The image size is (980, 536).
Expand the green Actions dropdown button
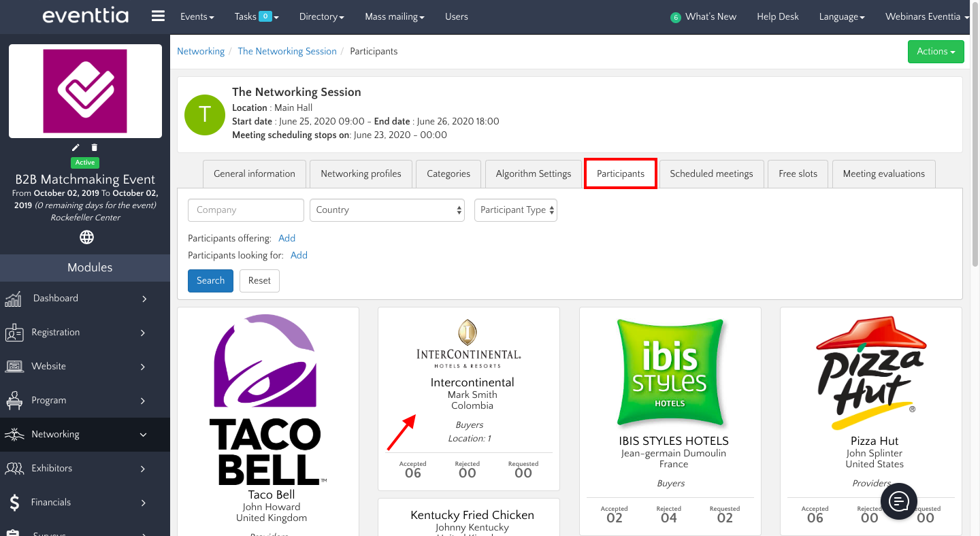point(935,52)
